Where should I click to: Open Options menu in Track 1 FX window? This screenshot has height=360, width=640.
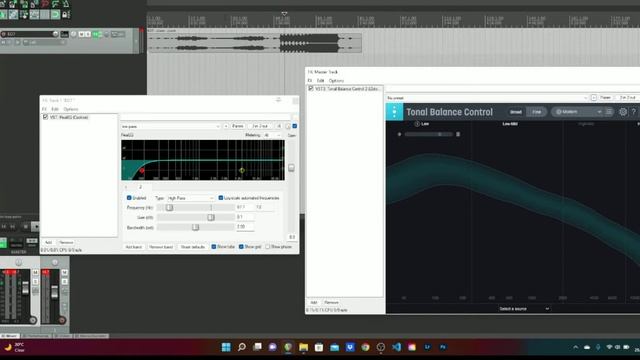coord(71,109)
